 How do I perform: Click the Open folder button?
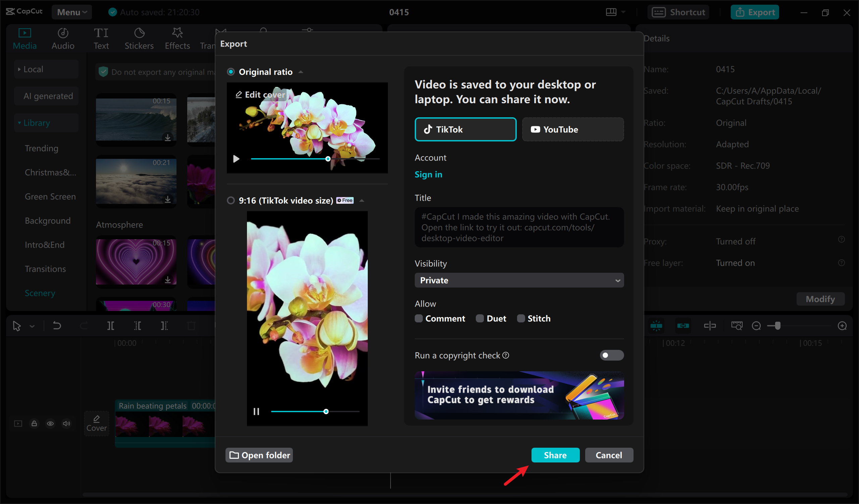(259, 455)
